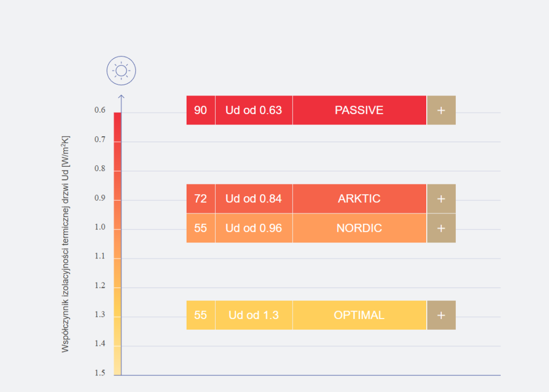Expand the OPTIMAL row plus button
549x392 pixels.
(441, 315)
